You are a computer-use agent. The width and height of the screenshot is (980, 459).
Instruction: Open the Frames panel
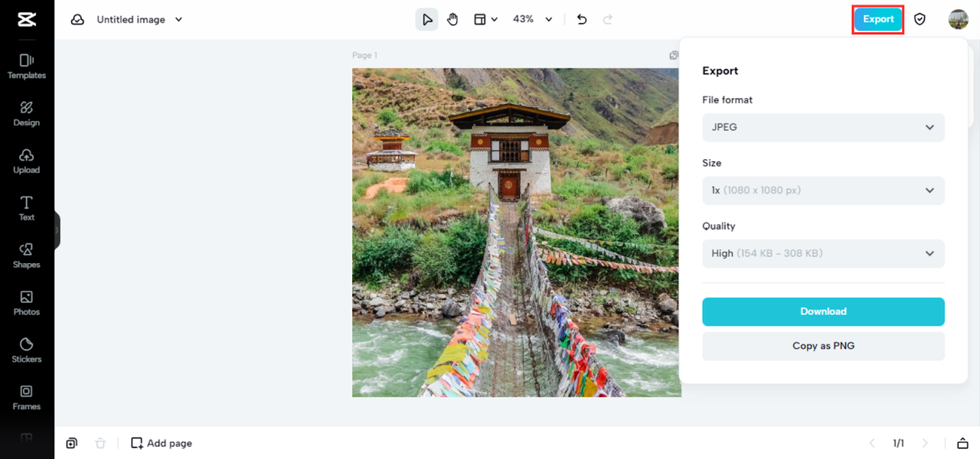(x=27, y=398)
